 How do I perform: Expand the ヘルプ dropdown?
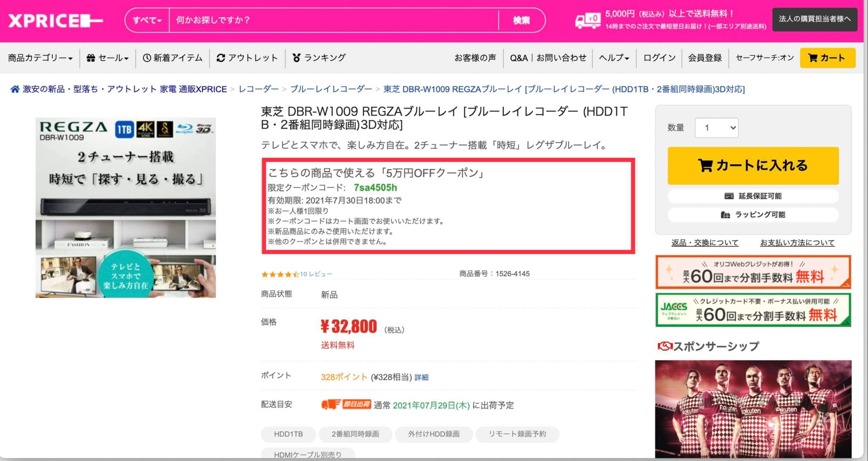(x=614, y=58)
